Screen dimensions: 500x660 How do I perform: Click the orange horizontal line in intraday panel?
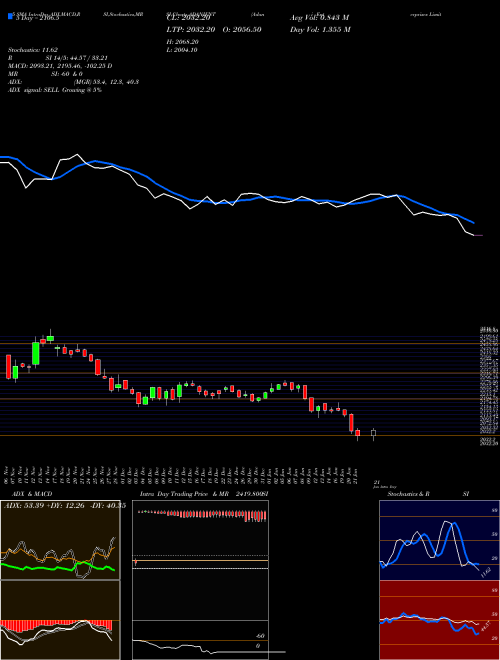(x=200, y=561)
